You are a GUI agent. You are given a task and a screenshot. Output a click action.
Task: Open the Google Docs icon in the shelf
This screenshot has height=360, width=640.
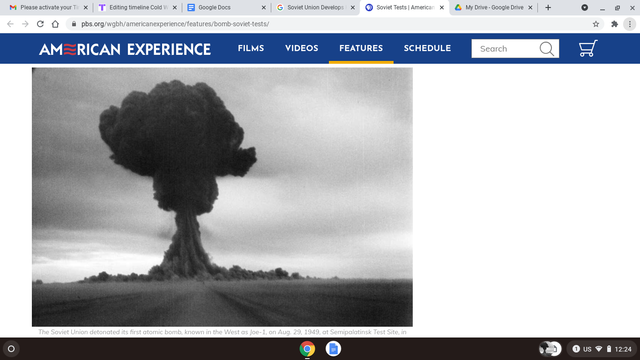[x=333, y=349]
